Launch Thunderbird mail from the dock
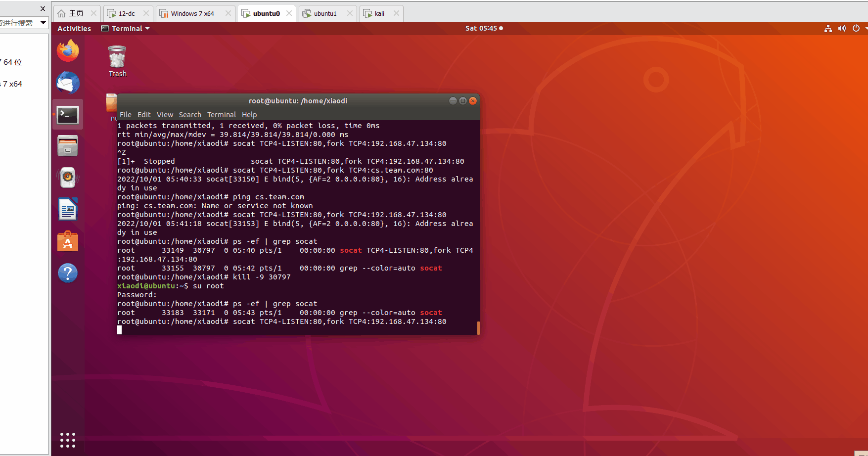The image size is (868, 456). (x=68, y=83)
